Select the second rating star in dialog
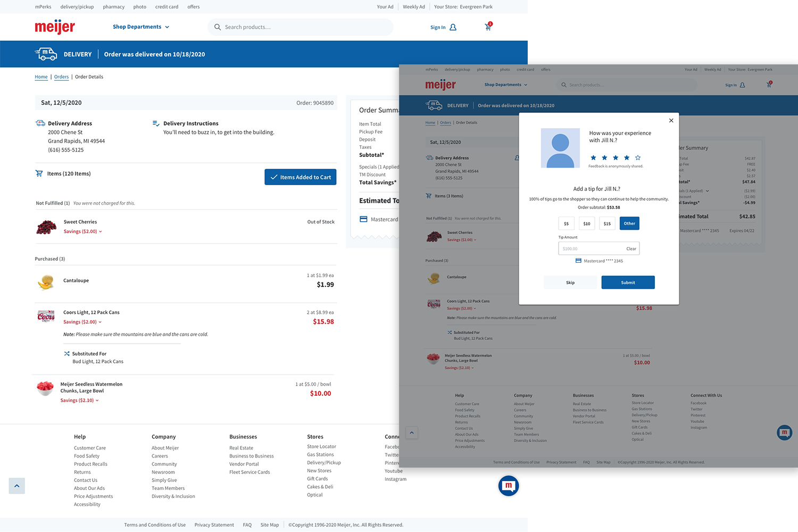The width and height of the screenshot is (798, 532). (604, 157)
